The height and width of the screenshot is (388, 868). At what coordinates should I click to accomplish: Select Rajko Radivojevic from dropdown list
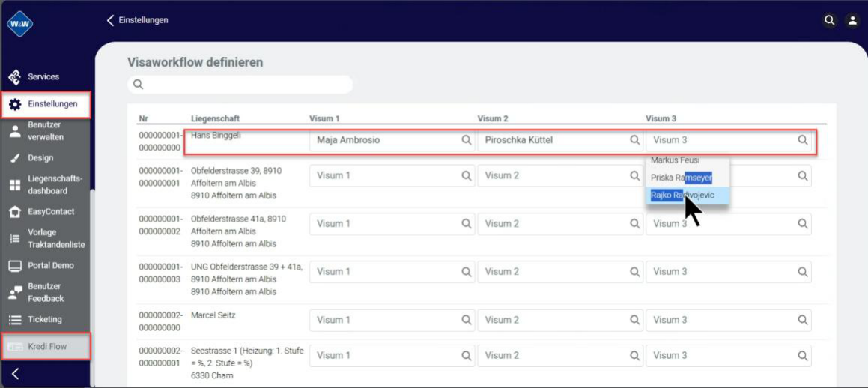(688, 195)
